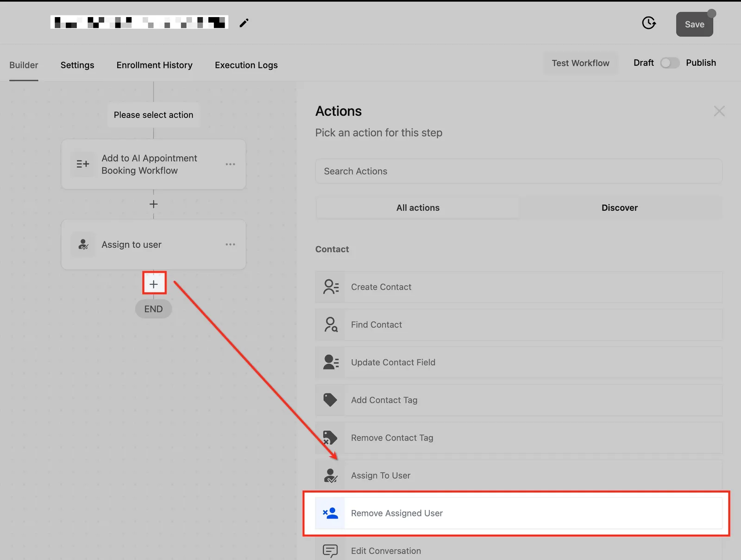Click the Update Contact Field icon
The image size is (741, 560).
point(330,362)
